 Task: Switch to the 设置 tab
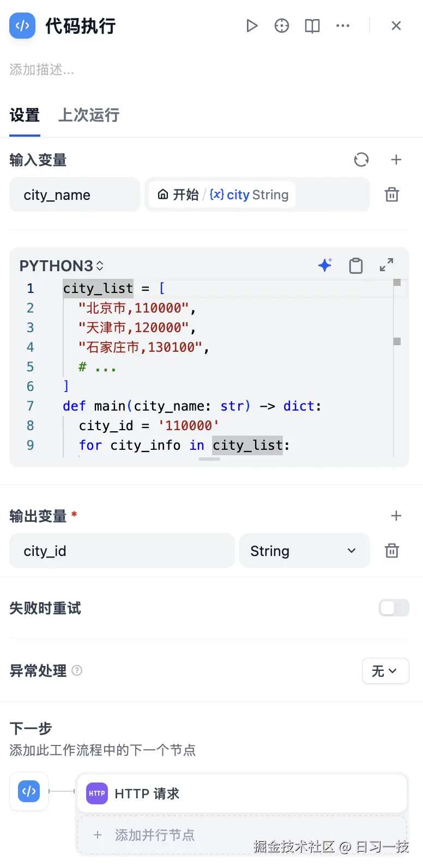pos(25,115)
